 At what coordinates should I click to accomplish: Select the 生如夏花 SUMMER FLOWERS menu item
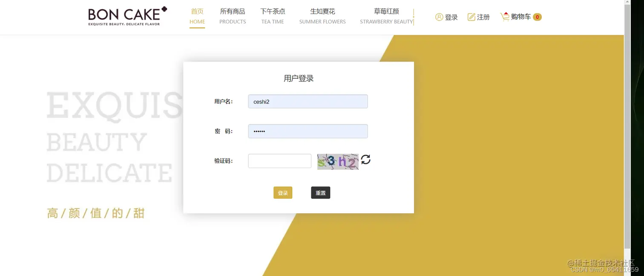(x=322, y=16)
